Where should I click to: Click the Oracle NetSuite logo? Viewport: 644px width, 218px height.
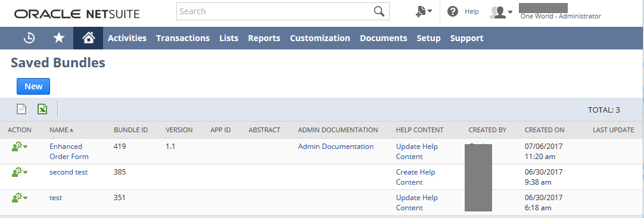(x=77, y=14)
